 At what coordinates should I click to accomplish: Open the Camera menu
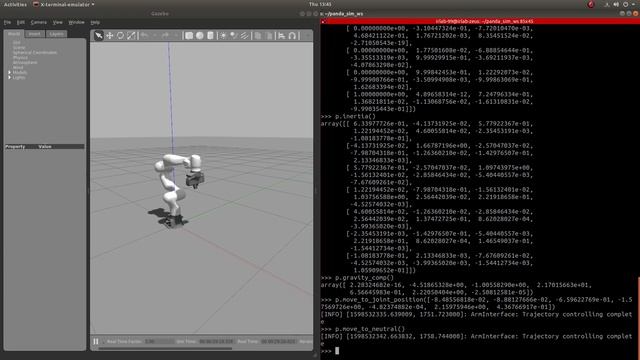click(39, 22)
